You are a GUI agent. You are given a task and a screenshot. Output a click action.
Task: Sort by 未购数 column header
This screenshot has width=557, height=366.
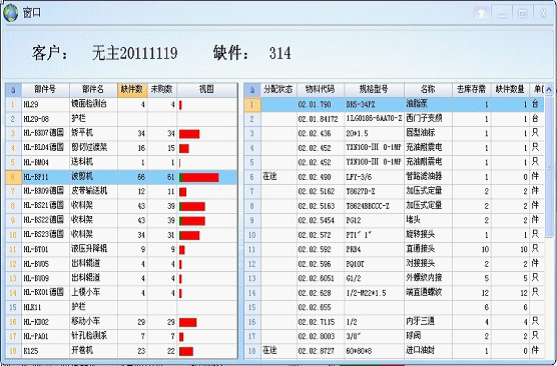click(162, 90)
